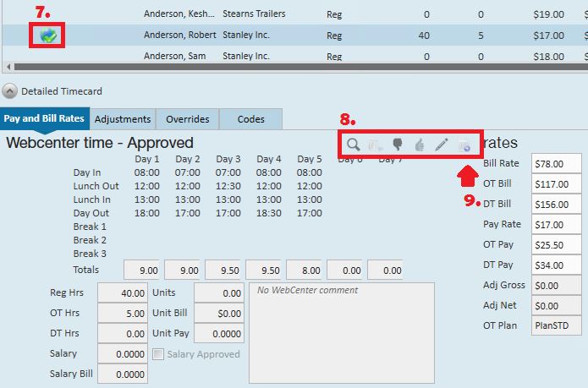Click the WebCenter comment box
This screenshot has height=388, width=588.
tap(342, 333)
